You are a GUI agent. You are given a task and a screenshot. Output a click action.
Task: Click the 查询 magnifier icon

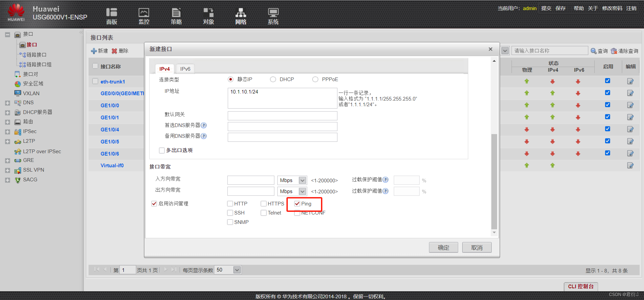click(x=593, y=51)
